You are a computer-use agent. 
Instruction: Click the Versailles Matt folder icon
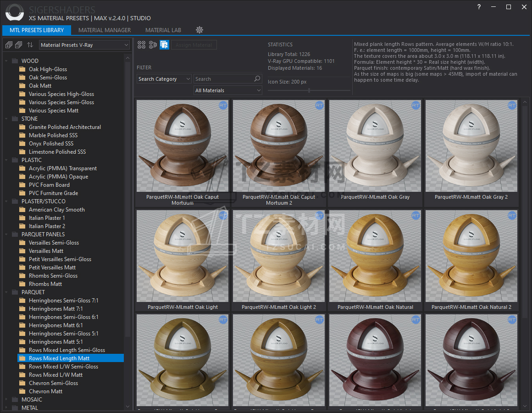22,251
